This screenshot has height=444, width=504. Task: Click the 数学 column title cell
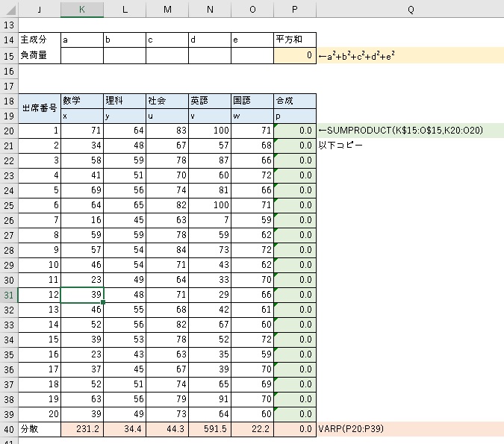point(81,100)
